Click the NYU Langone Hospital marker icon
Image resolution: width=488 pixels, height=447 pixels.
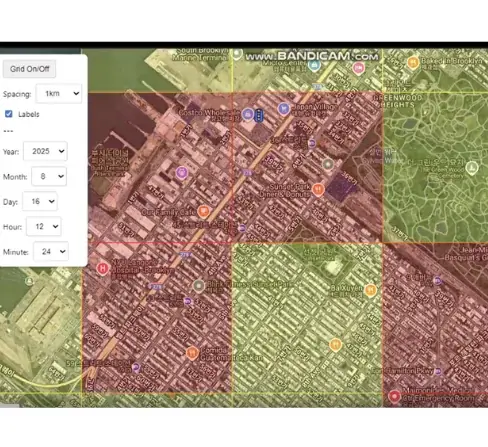point(103,268)
